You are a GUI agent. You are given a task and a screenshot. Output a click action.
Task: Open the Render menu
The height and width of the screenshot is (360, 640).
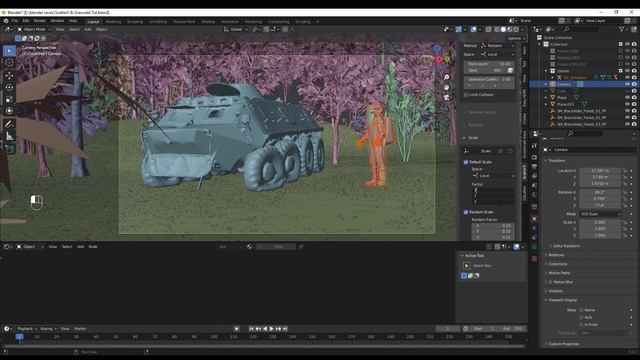[x=40, y=21]
